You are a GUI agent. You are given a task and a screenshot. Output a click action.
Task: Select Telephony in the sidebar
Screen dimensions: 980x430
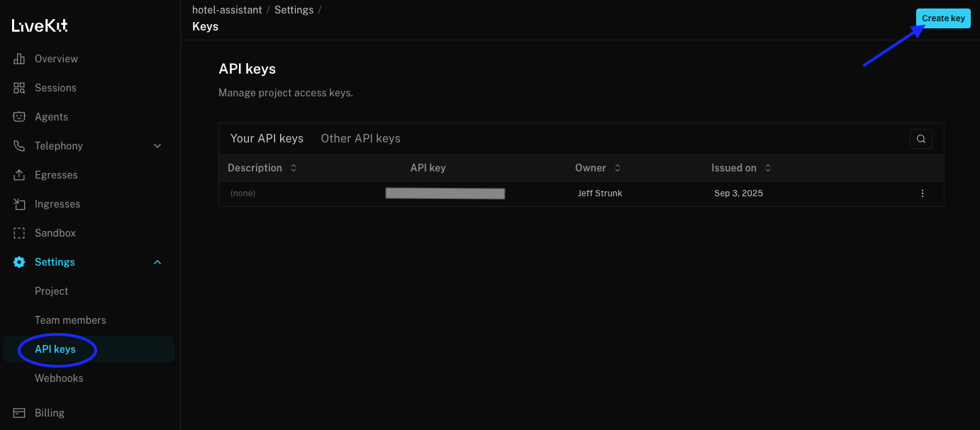point(59,146)
